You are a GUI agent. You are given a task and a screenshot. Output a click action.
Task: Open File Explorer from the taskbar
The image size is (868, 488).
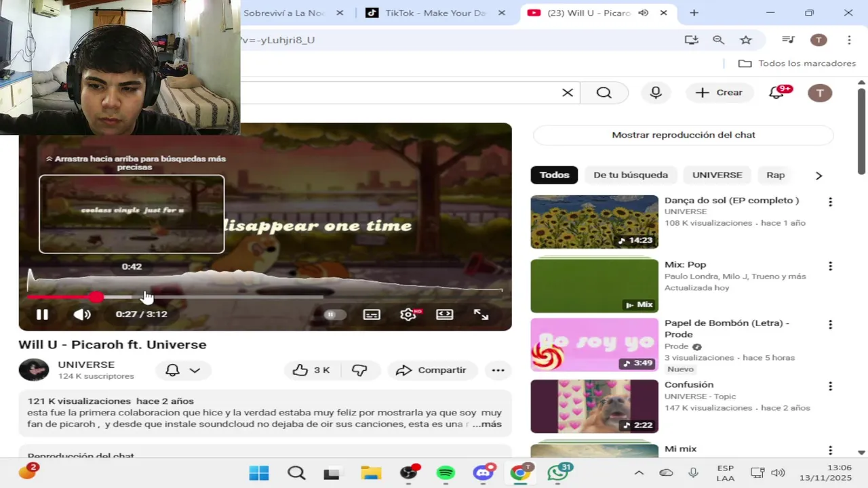point(370,472)
